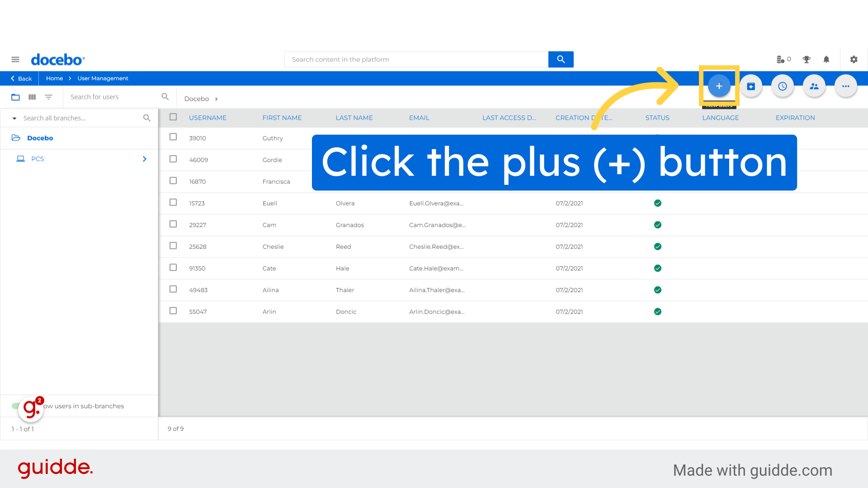Select the folder view icon

[x=15, y=97]
